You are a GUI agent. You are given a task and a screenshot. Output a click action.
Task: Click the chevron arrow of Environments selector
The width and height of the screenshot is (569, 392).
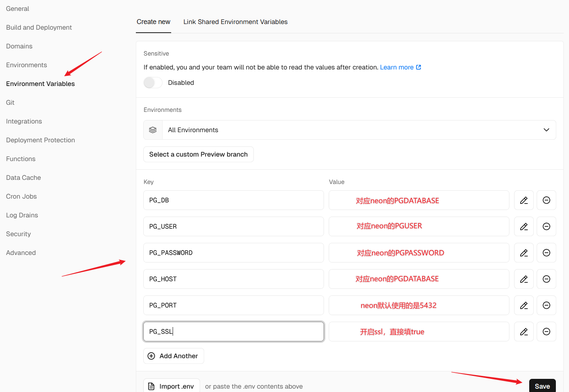point(546,130)
